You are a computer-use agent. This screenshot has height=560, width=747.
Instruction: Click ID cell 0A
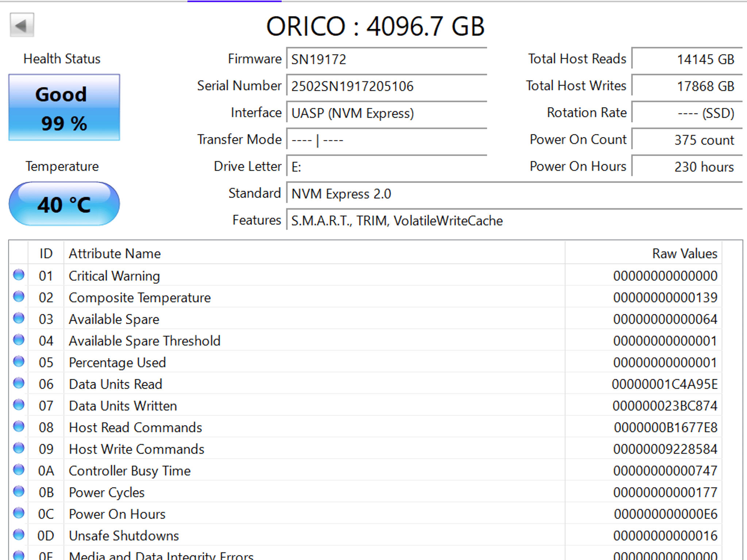46,471
